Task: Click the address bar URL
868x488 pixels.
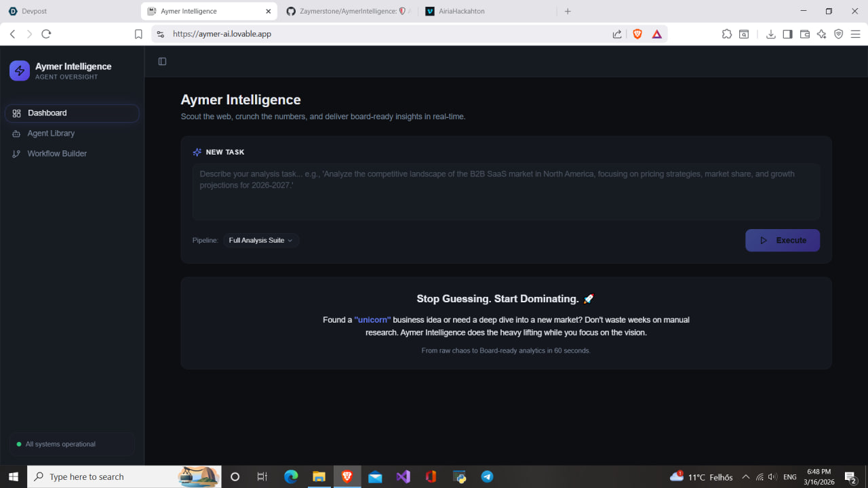Action: (x=222, y=34)
